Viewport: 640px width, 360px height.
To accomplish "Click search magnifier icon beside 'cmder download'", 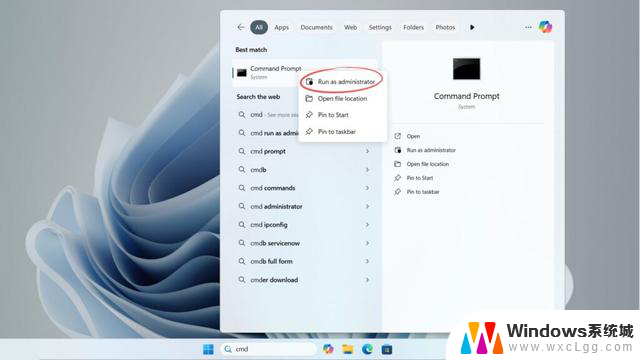I will (x=242, y=280).
